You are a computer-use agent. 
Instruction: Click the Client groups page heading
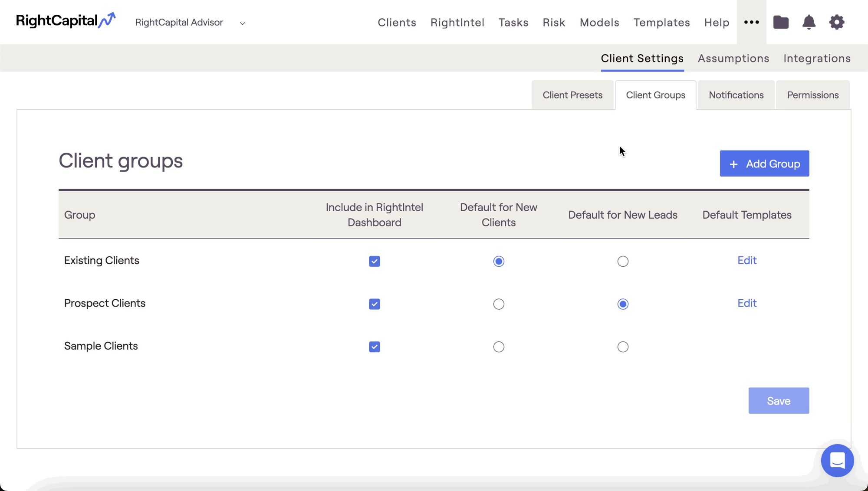121,161
